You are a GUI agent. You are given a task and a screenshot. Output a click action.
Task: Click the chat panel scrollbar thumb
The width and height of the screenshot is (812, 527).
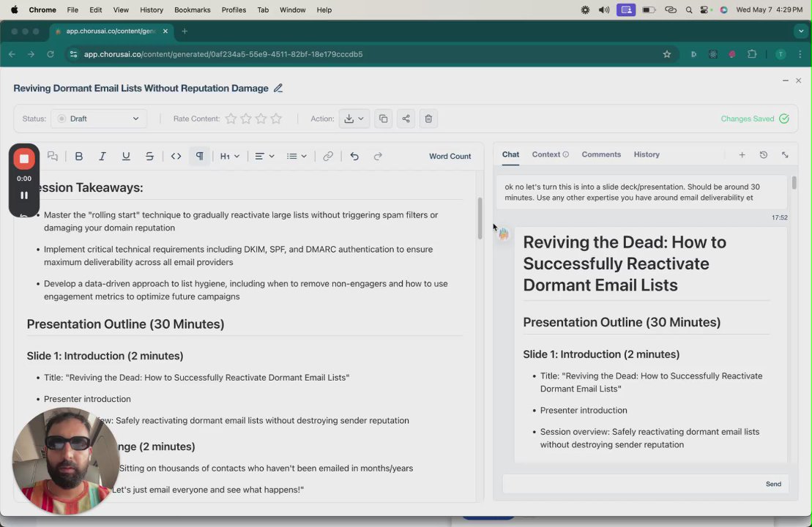(x=794, y=182)
